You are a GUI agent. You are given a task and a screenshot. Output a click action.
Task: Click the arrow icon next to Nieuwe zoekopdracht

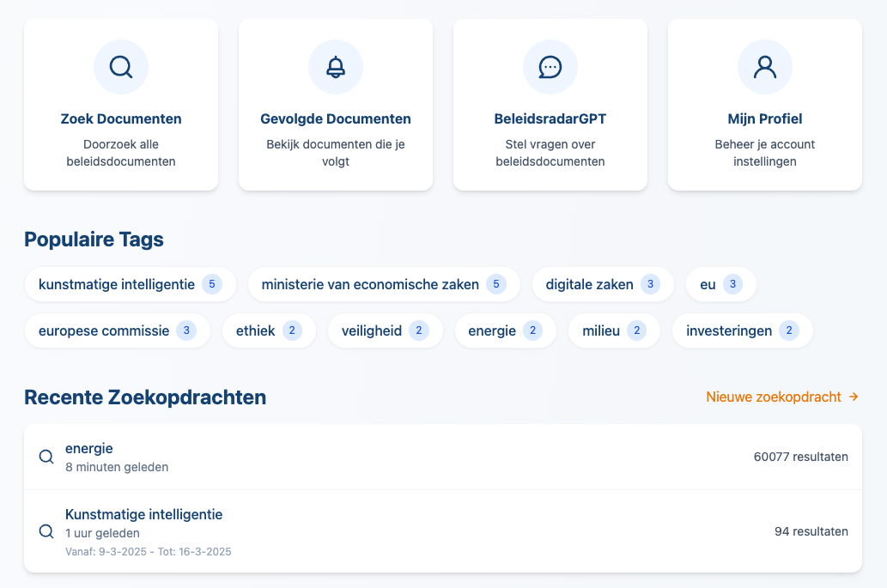[854, 397]
